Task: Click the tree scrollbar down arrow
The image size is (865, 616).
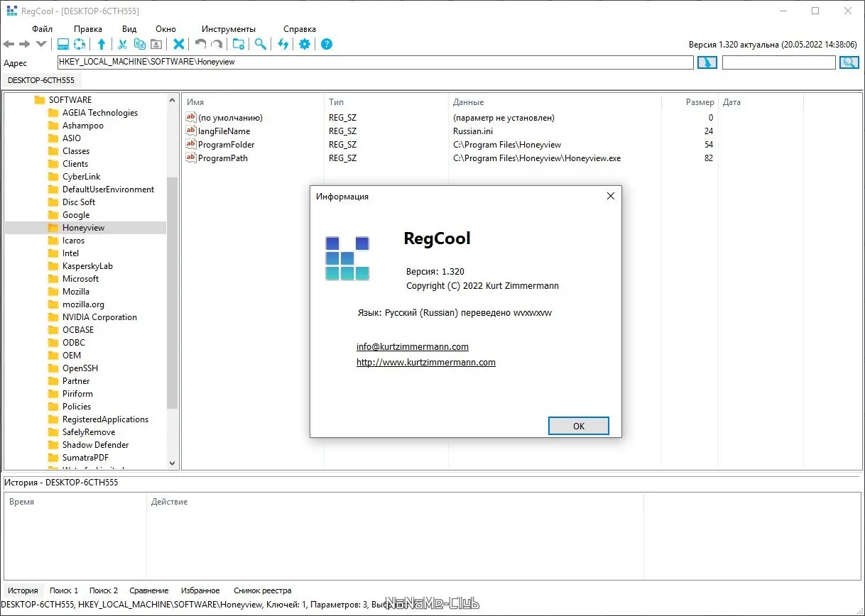Action: pyautogui.click(x=172, y=463)
